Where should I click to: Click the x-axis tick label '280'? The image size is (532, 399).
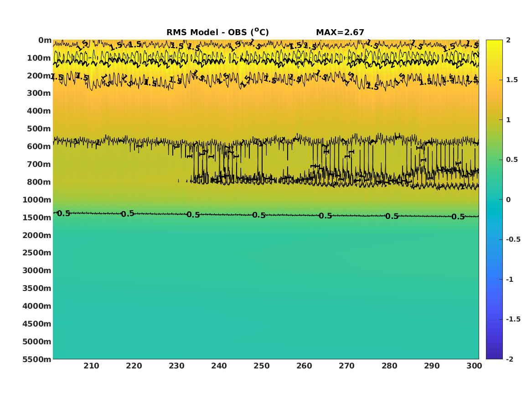click(x=389, y=366)
